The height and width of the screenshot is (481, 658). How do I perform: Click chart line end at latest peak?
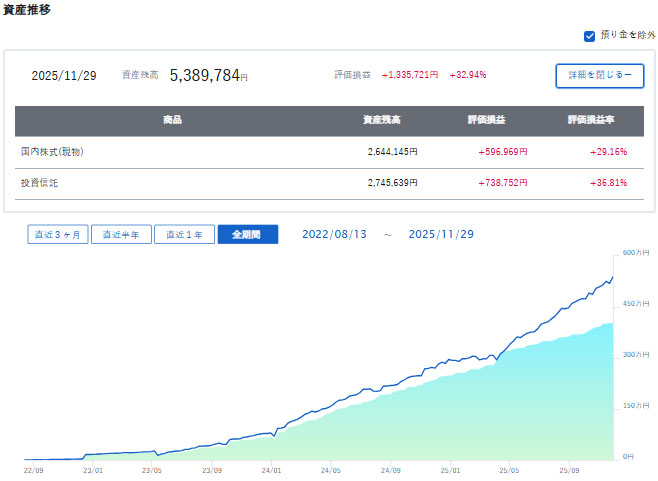(613, 277)
